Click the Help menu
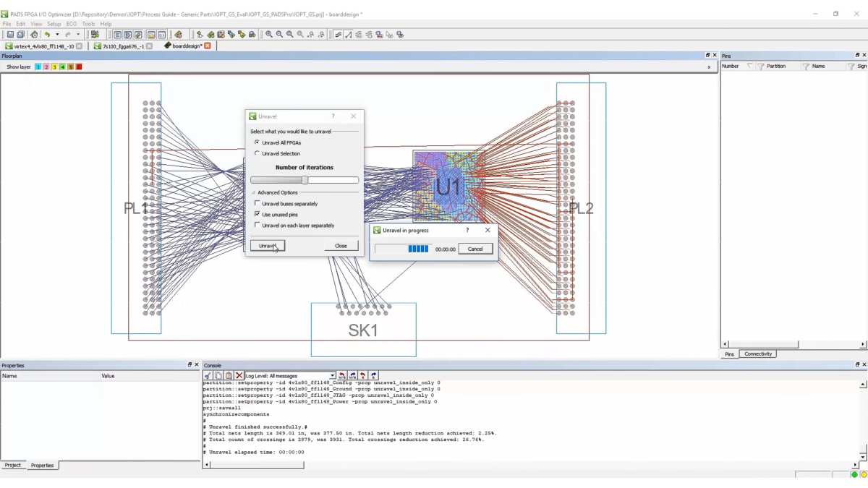The height and width of the screenshot is (488, 868). (x=106, y=24)
